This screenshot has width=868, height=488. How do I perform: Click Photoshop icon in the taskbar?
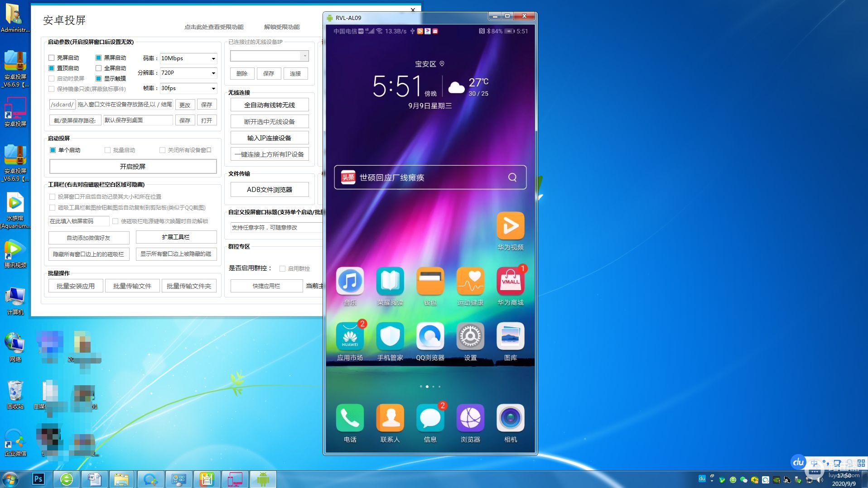click(x=38, y=479)
